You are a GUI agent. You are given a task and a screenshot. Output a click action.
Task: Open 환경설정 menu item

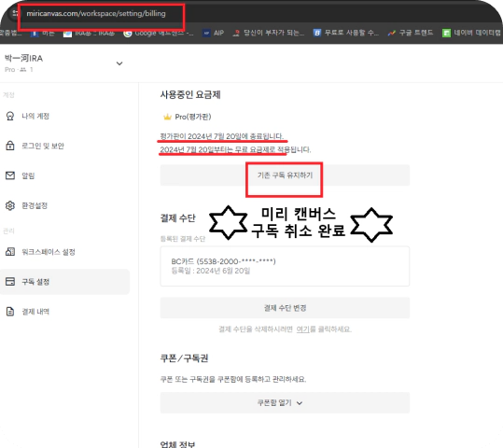64,205
